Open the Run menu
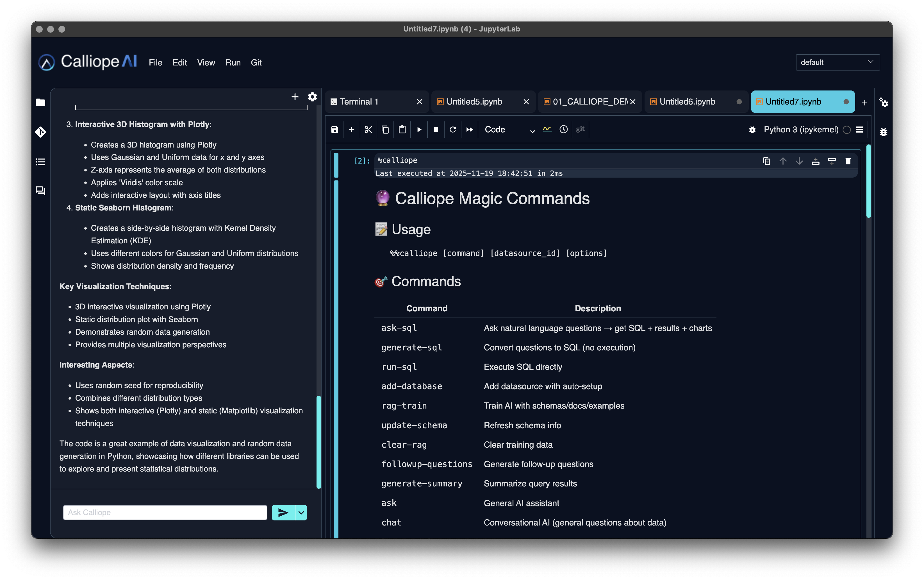Viewport: 924px width, 580px height. pyautogui.click(x=233, y=63)
